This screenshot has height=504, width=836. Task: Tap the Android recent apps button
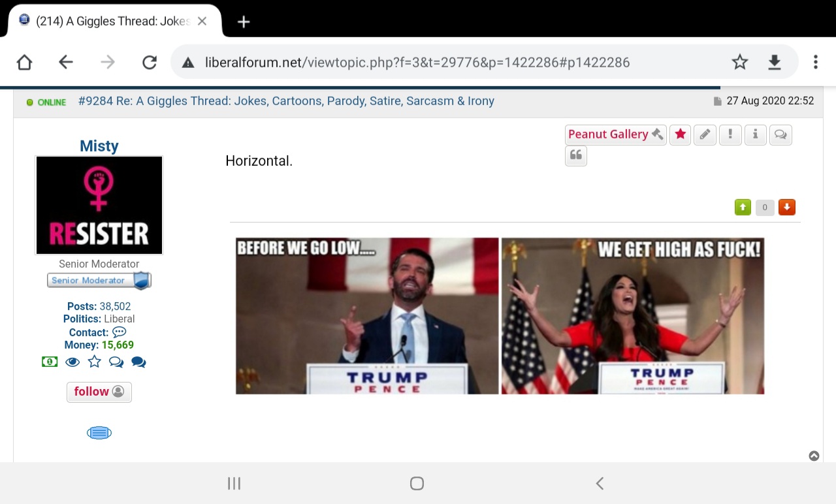(x=234, y=483)
